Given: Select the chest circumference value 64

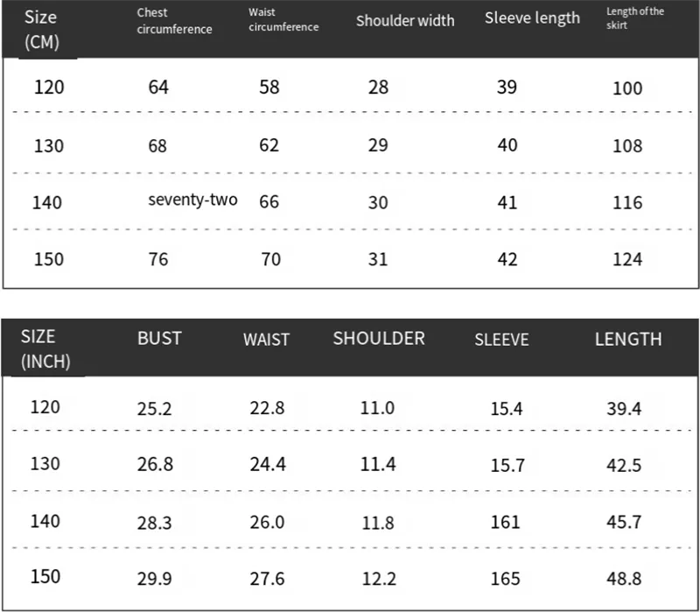Looking at the screenshot, I should click(158, 88).
